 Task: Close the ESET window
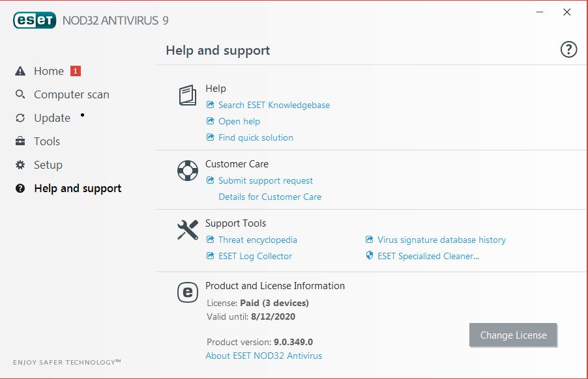point(567,12)
